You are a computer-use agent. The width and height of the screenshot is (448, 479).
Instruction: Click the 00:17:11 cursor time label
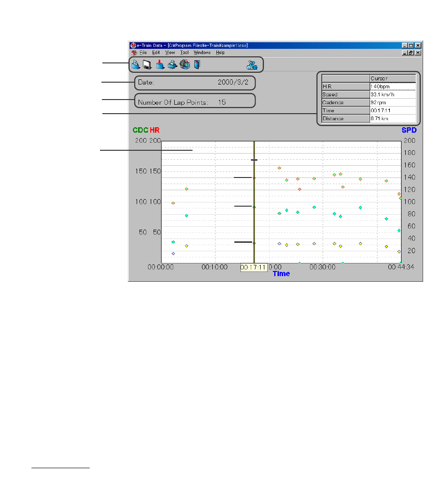254,267
